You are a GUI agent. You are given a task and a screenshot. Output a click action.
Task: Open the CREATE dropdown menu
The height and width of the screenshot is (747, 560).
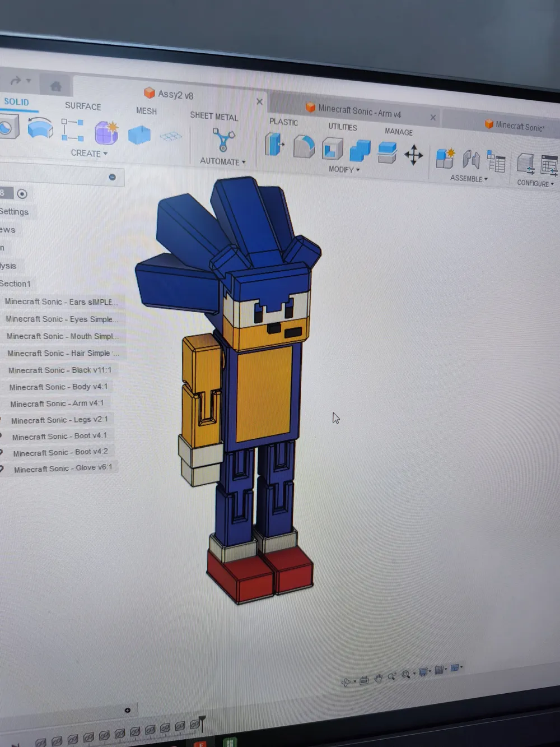89,153
